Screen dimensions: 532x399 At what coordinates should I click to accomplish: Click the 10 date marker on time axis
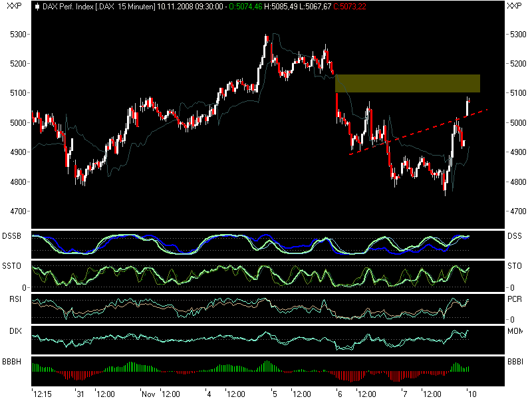pos(472,394)
